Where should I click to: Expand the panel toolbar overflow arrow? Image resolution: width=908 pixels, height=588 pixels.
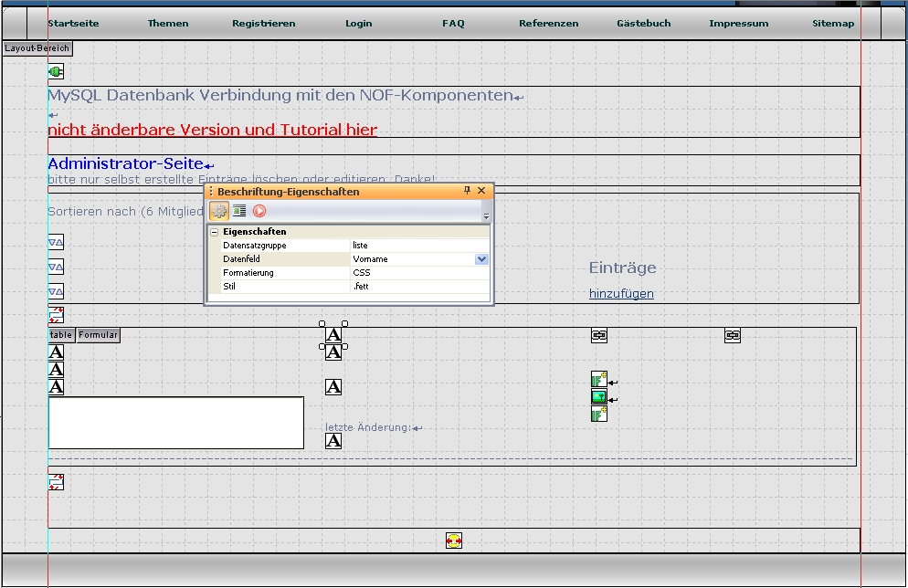tap(486, 217)
